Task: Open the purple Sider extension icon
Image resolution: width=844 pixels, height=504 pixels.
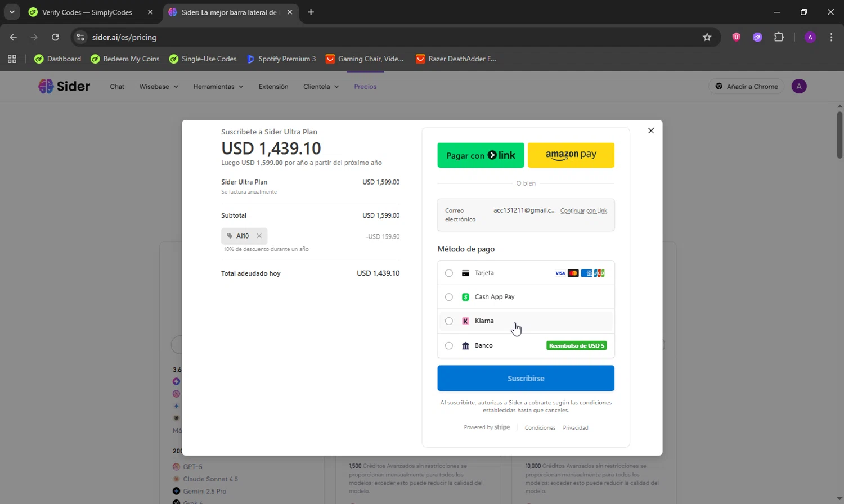Action: point(757,37)
